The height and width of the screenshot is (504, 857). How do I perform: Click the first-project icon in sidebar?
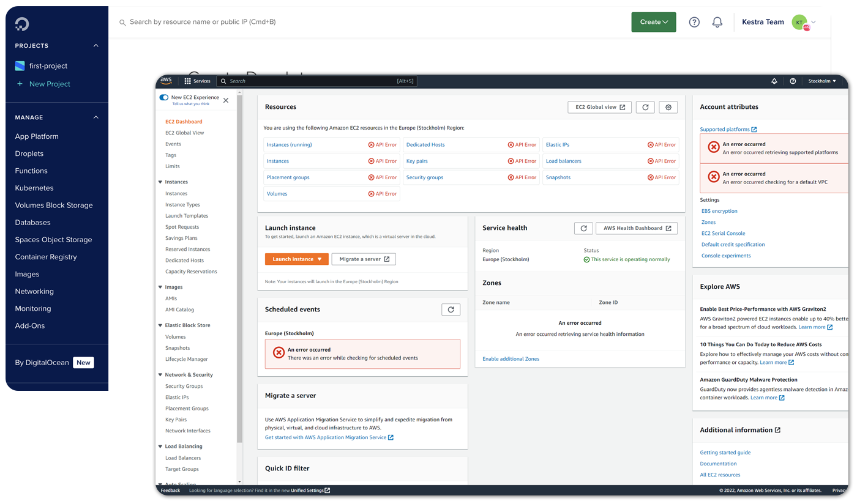tap(20, 65)
